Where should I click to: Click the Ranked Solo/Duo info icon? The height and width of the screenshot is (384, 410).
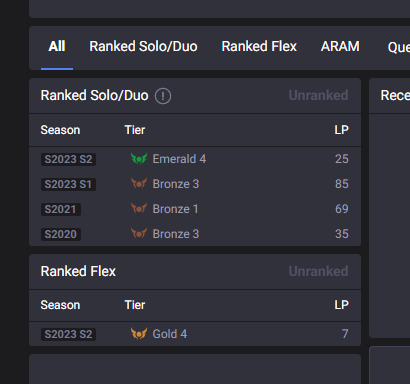163,96
